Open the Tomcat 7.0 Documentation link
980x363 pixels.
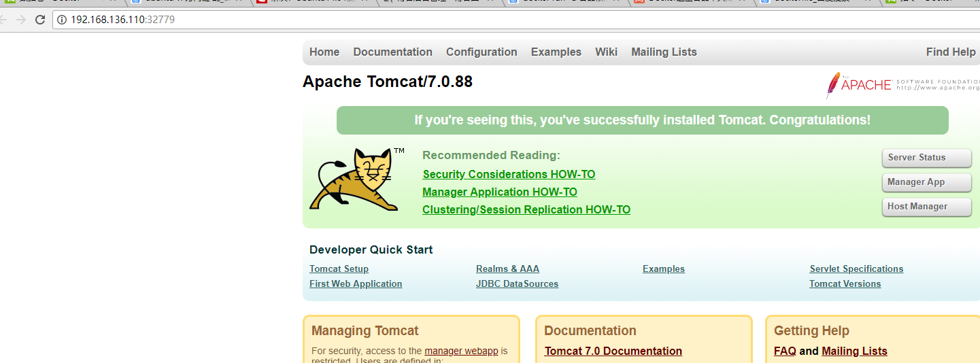tap(613, 351)
